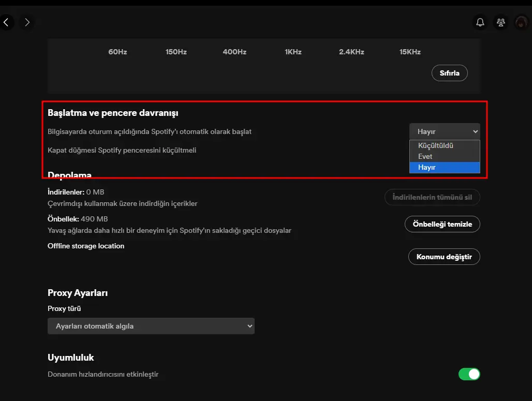
Task: Choose the highlighted Hayır option
Action: click(445, 167)
